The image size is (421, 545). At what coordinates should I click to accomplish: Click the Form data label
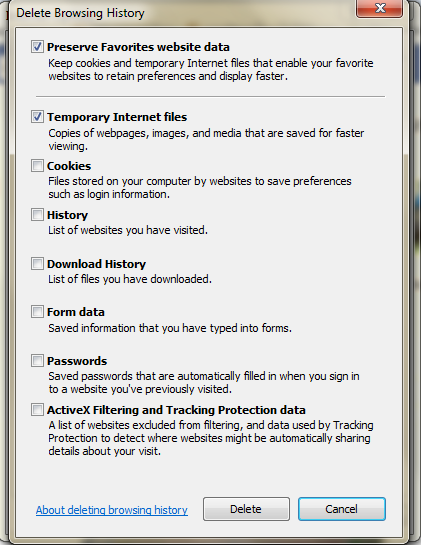pyautogui.click(x=75, y=312)
